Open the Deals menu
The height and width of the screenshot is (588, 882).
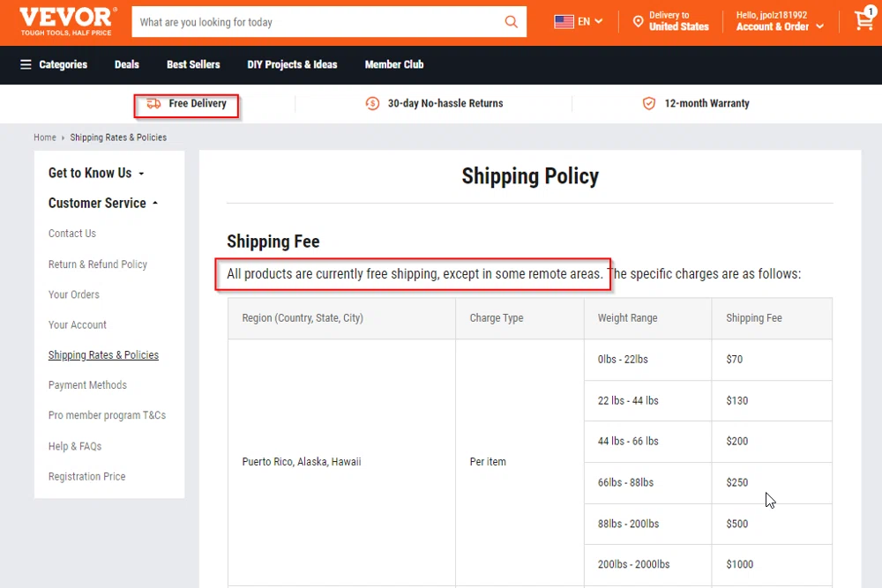point(126,64)
